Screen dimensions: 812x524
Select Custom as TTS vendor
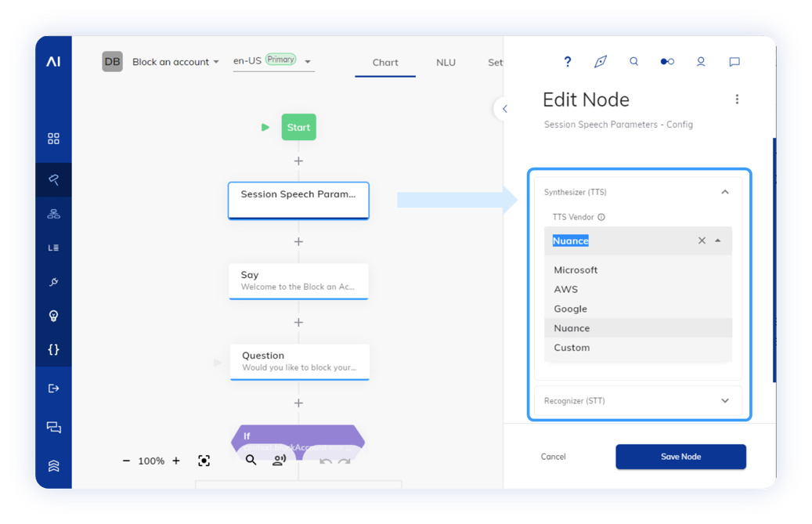tap(638, 348)
